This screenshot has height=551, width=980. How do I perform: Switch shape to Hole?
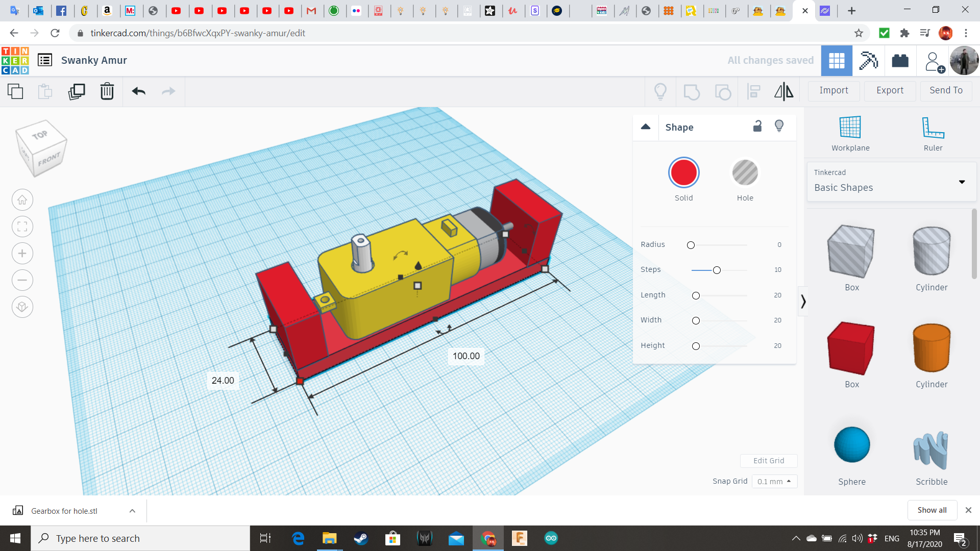click(x=745, y=173)
